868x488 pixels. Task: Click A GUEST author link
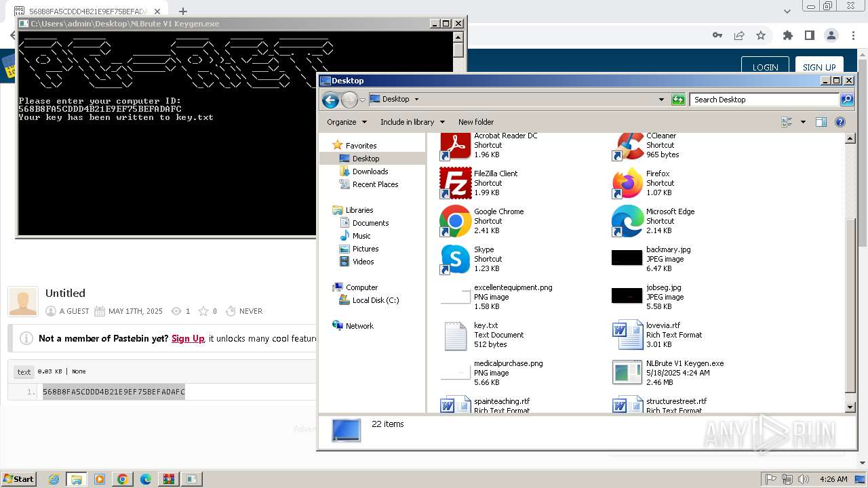(x=75, y=311)
